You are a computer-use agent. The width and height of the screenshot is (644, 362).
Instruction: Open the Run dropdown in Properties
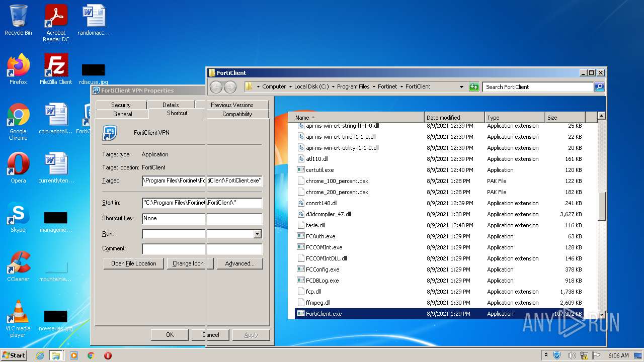257,234
